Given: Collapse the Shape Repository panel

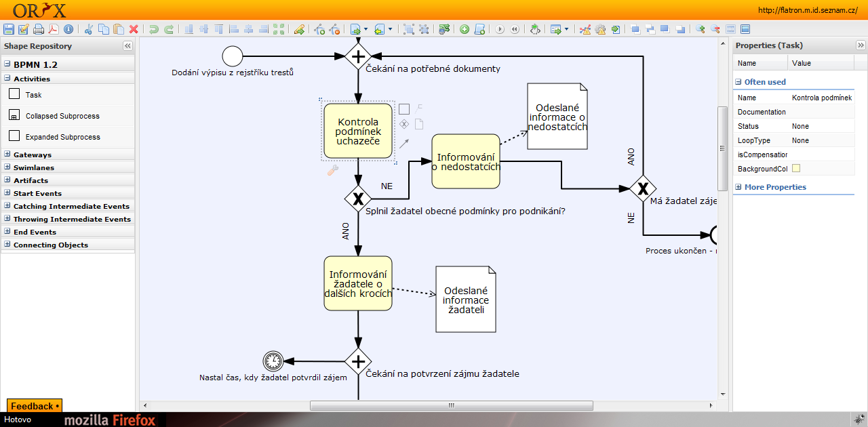Looking at the screenshot, I should tap(127, 46).
